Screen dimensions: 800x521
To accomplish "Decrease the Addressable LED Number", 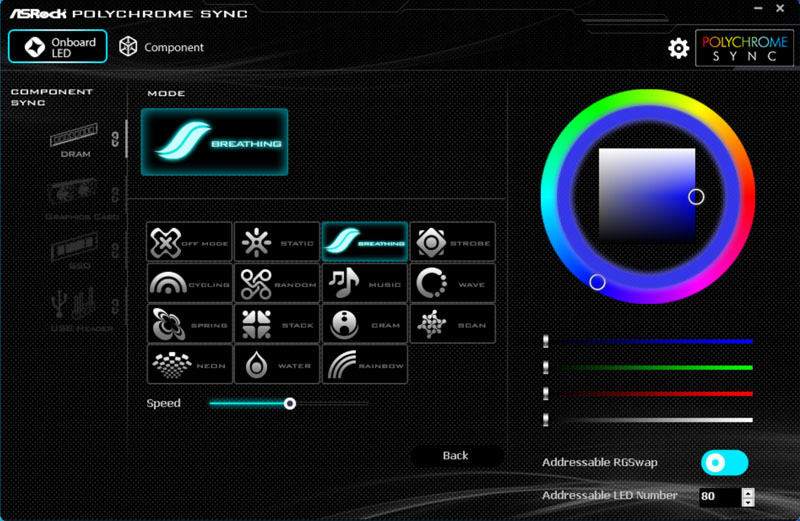I will (748, 502).
